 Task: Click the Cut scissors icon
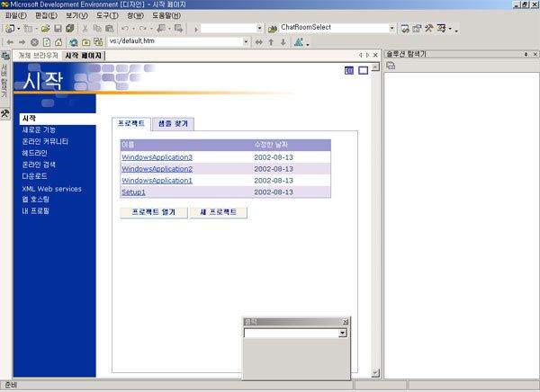click(x=85, y=29)
